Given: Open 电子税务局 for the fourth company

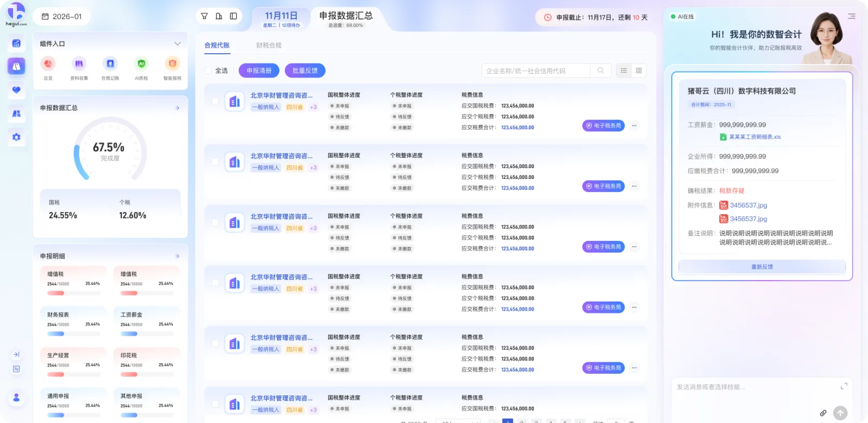Looking at the screenshot, I should (603, 307).
